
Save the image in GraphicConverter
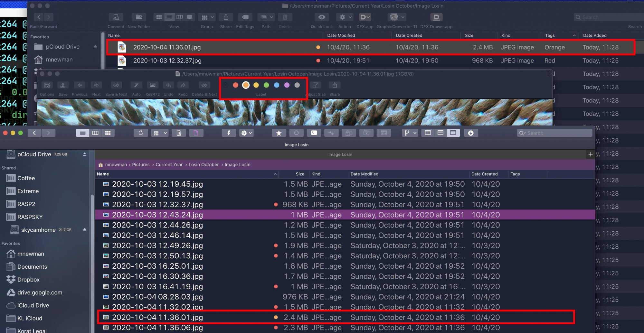point(63,85)
